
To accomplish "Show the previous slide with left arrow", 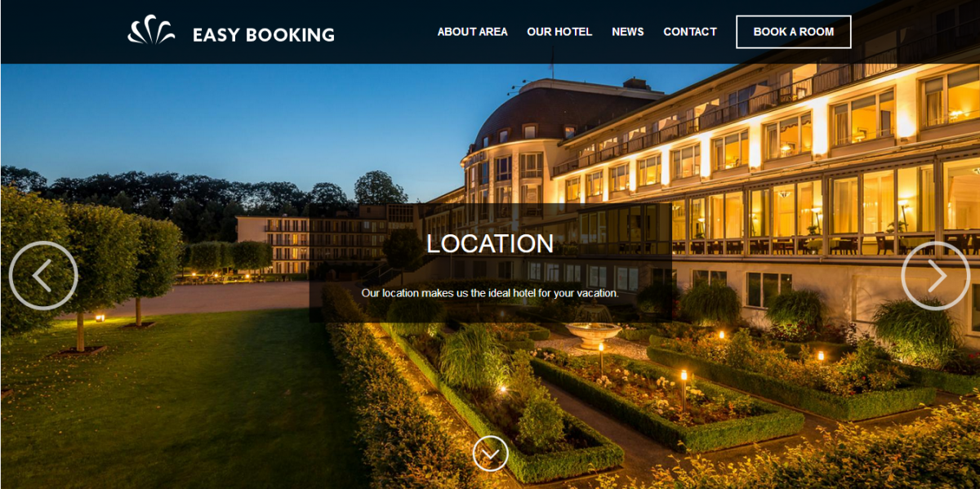I will click(43, 276).
